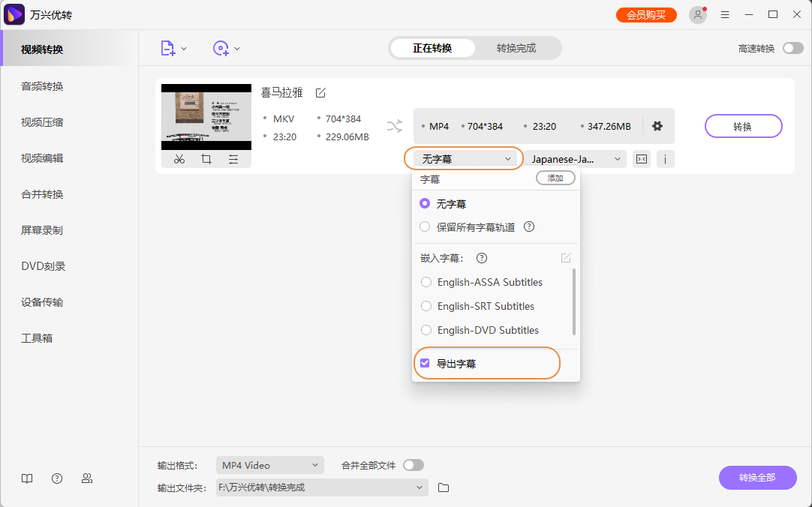This screenshot has height=507, width=812.
Task: Select 保留所有字幕轨道 radio option
Action: click(426, 226)
